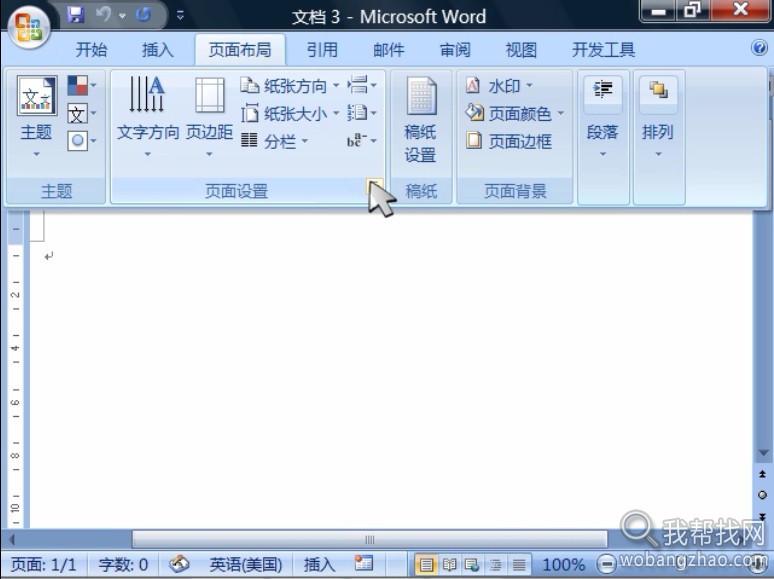
Task: Open the 邮件 tab
Action: (x=388, y=50)
